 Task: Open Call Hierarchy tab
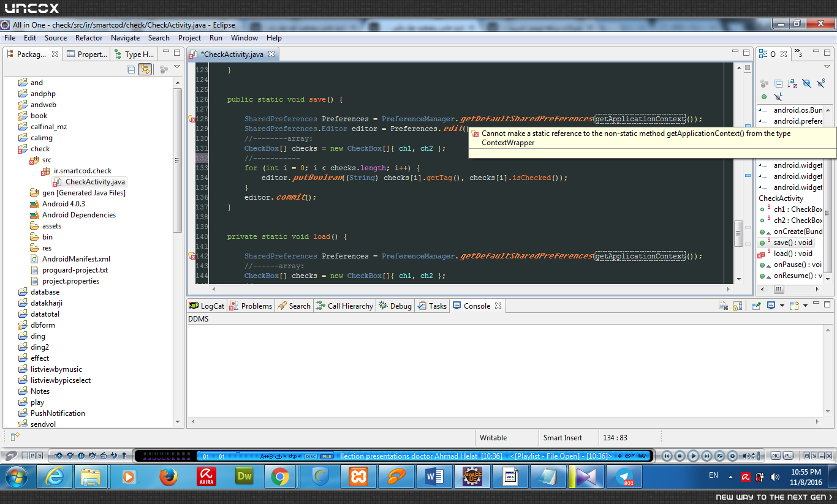(345, 306)
